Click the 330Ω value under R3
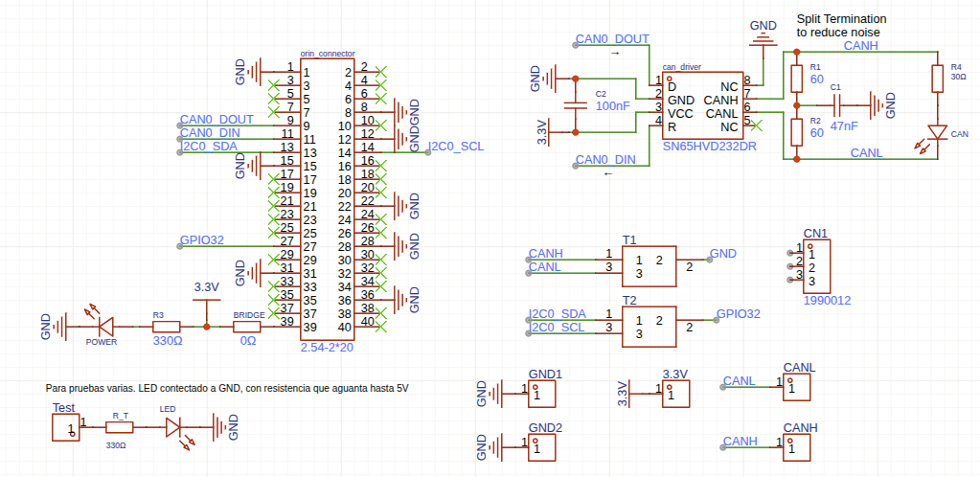 pos(167,341)
